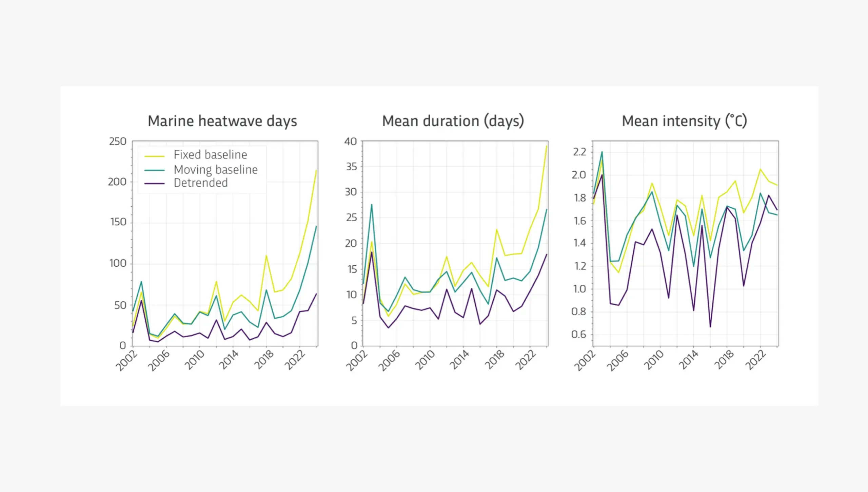This screenshot has height=492, width=868.
Task: Click the teal Moving baseline legend line
Action: point(155,170)
